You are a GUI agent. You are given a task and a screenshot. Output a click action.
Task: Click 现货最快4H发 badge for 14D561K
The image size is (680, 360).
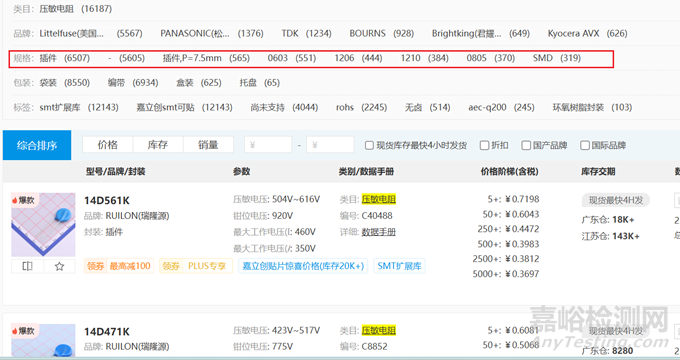coord(616,200)
